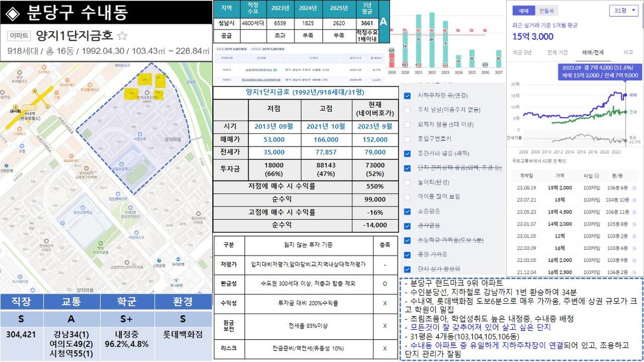This screenshot has width=644, height=362.
Task: Click the 햇빛어린이공원 park icon
Action: (100, 243)
